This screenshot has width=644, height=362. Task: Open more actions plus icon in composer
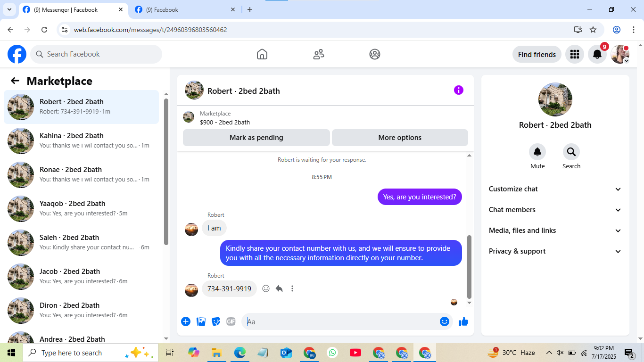point(186,321)
